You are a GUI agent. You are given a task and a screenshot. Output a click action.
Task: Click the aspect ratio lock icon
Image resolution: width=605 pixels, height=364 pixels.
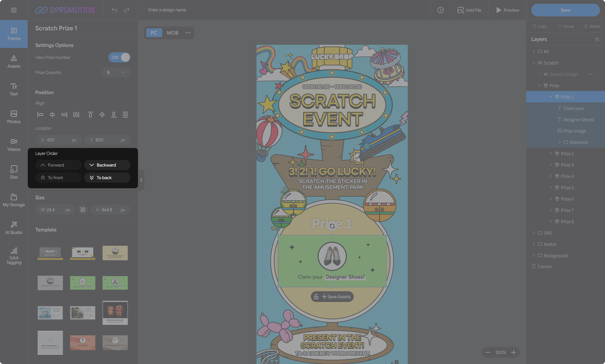click(x=83, y=210)
